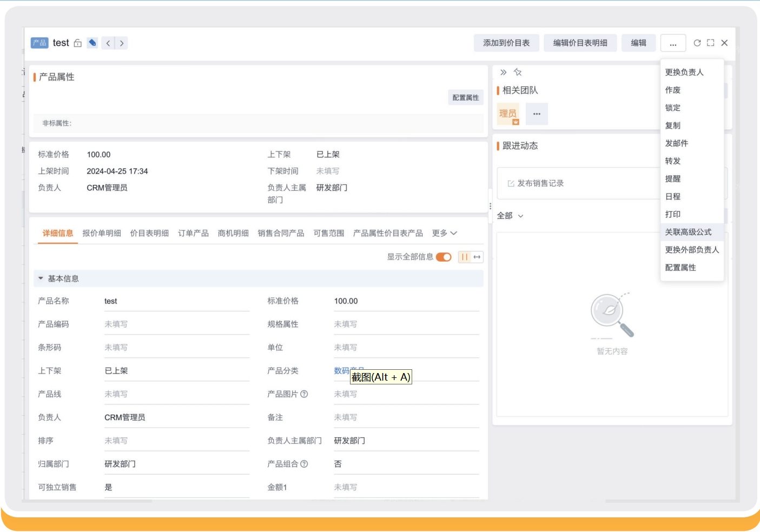Viewport: 760px width, 532px height.
Task: Select the two-column layout icon
Action: [464, 257]
